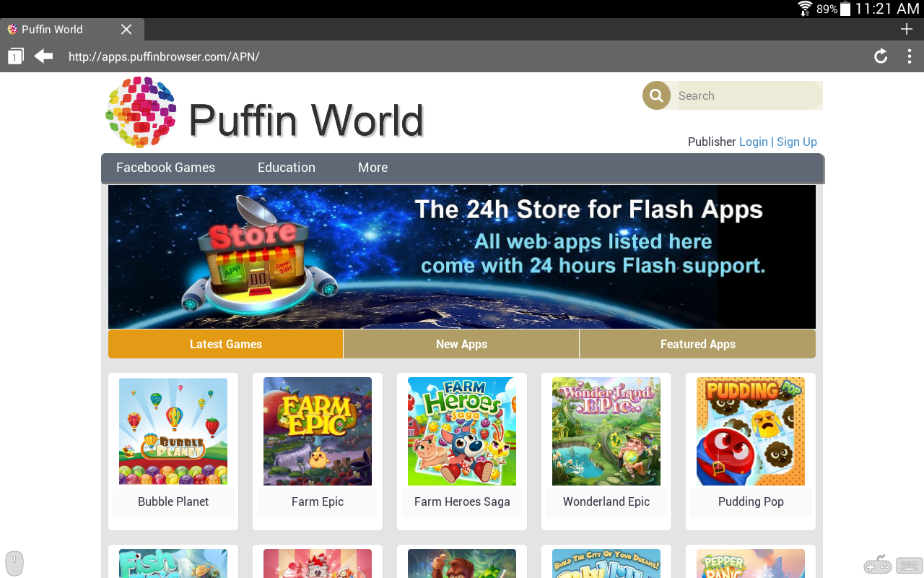Tap the battery status icon
The image size is (924, 578).
(845, 9)
